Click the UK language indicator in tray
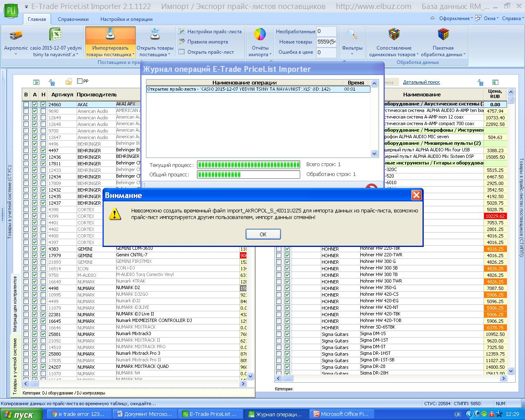 coord(457,414)
